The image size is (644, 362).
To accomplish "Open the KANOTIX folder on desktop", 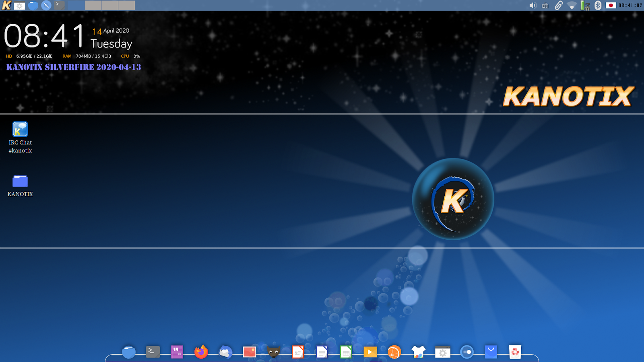I will [x=20, y=186].
